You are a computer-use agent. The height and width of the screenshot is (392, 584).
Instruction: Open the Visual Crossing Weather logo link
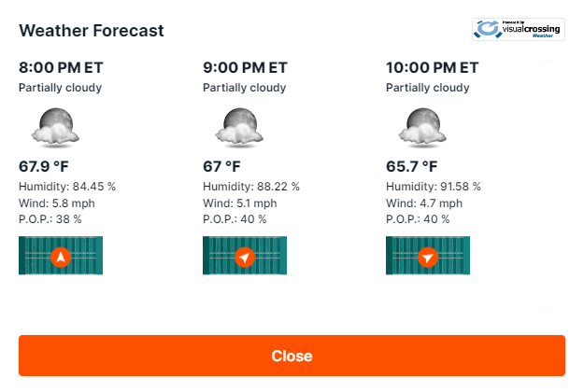pos(519,29)
